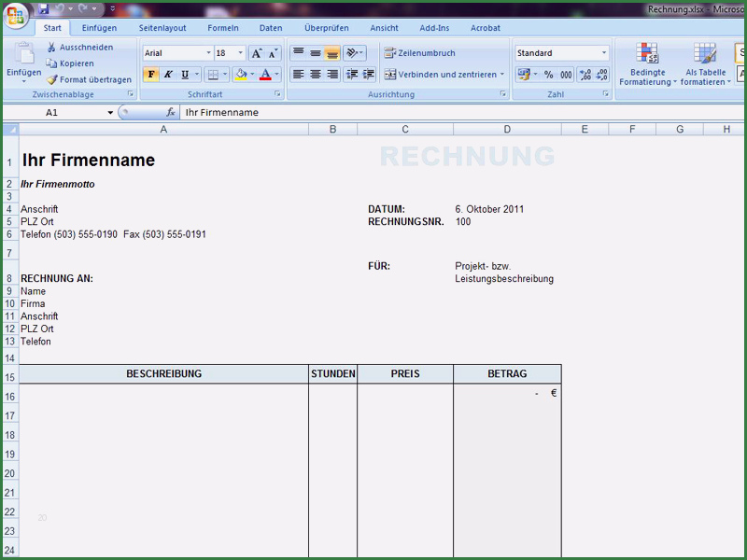Image resolution: width=747 pixels, height=560 pixels.
Task: Switch to the Seitenlayout tab
Action: [x=162, y=28]
